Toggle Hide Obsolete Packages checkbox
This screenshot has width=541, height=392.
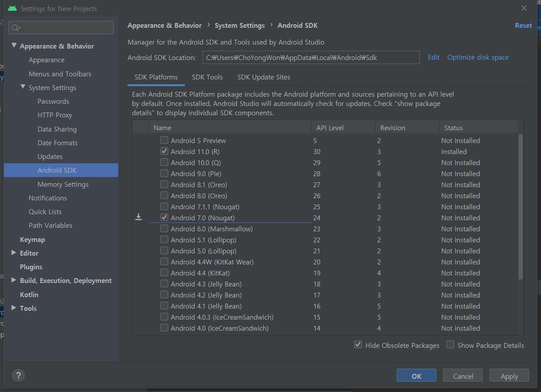click(x=358, y=345)
